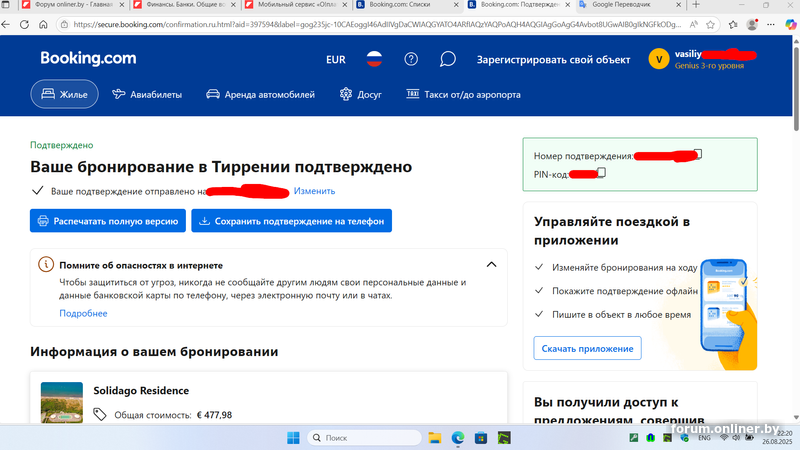
Task: Open the browser profile icon
Action: tap(752, 24)
